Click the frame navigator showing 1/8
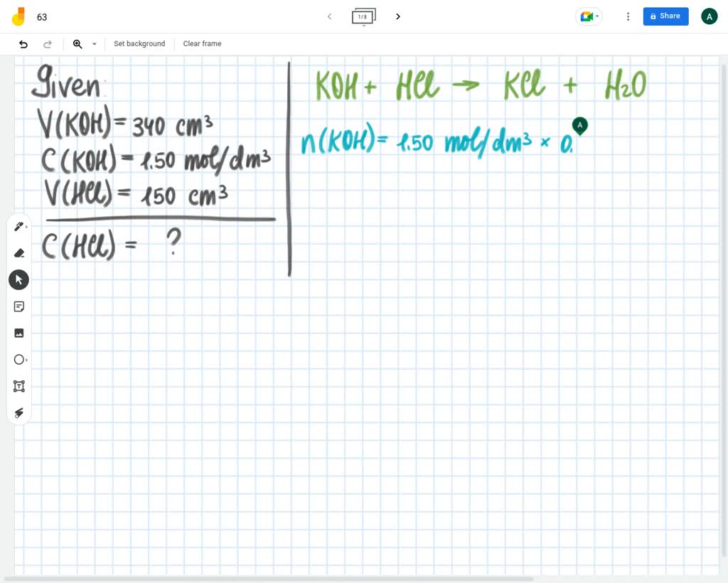 coord(363,16)
